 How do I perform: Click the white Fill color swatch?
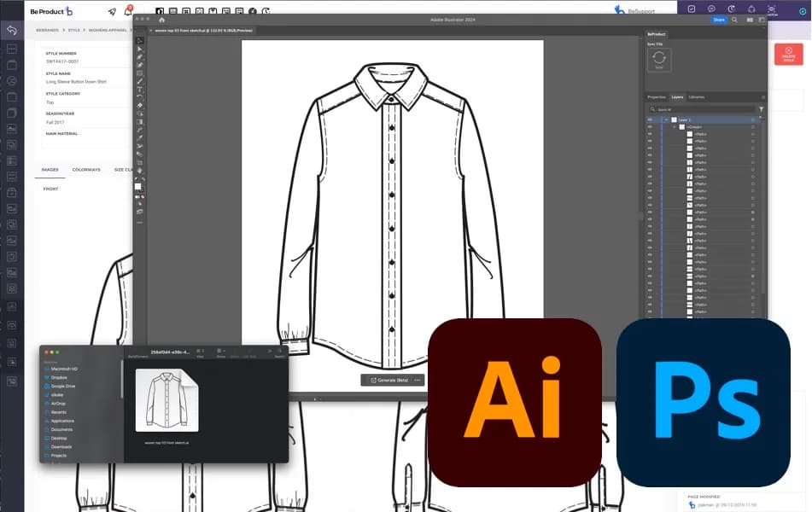[x=137, y=186]
